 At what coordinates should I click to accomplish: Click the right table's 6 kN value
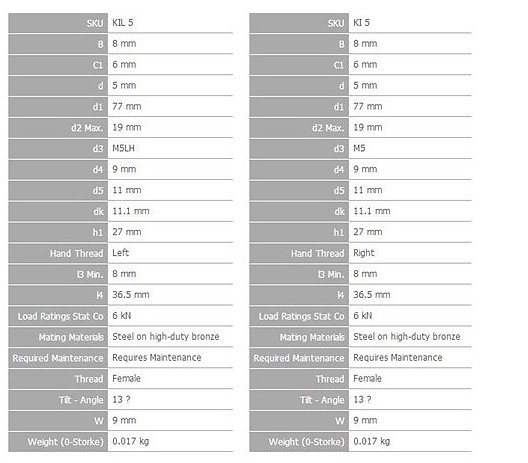pyautogui.click(x=362, y=316)
